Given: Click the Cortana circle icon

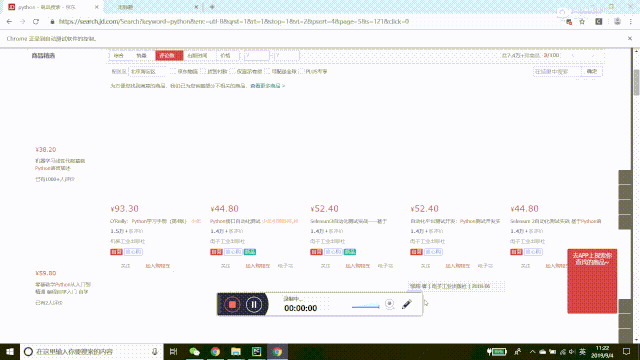Looking at the screenshot, I should (28, 351).
